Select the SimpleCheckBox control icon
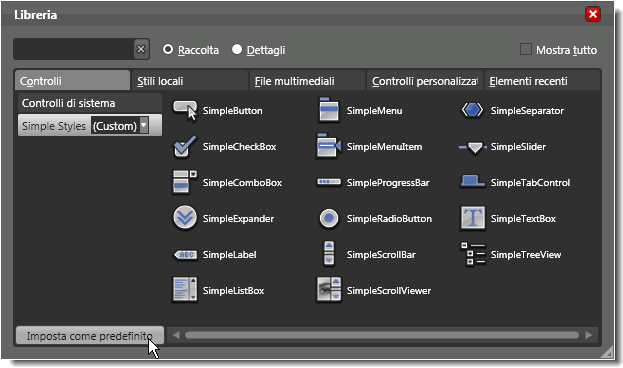Viewport: 623px width, 368px height. pos(185,146)
